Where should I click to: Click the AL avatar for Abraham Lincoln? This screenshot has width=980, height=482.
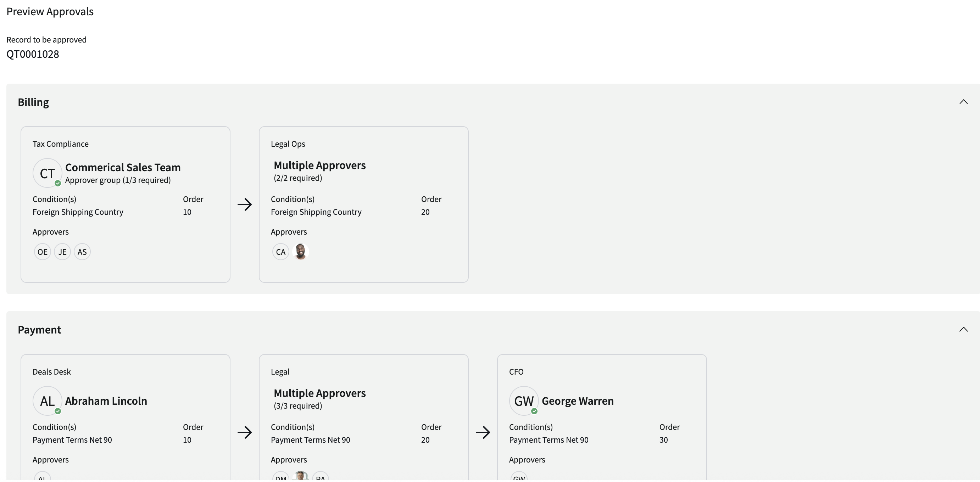coord(47,401)
